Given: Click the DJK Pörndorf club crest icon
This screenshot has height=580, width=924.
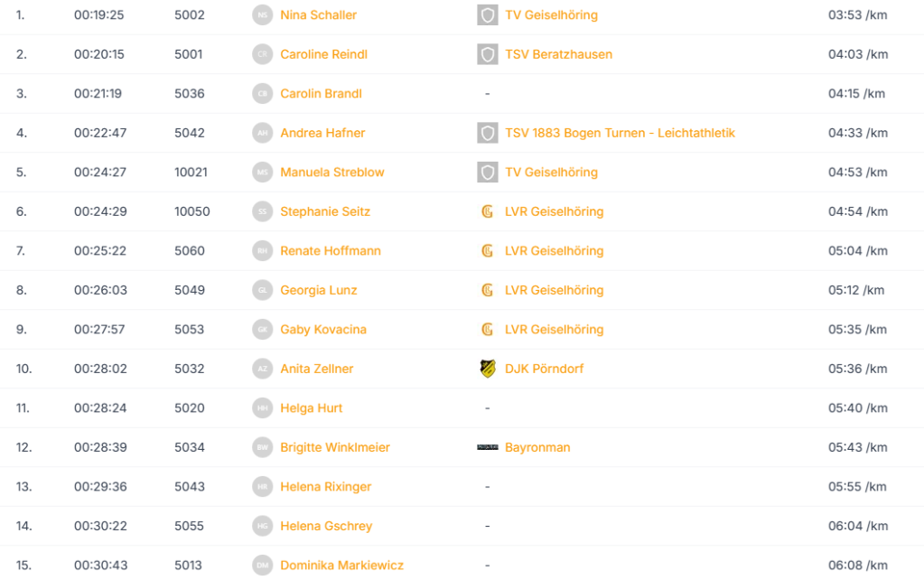Looking at the screenshot, I should point(488,369).
